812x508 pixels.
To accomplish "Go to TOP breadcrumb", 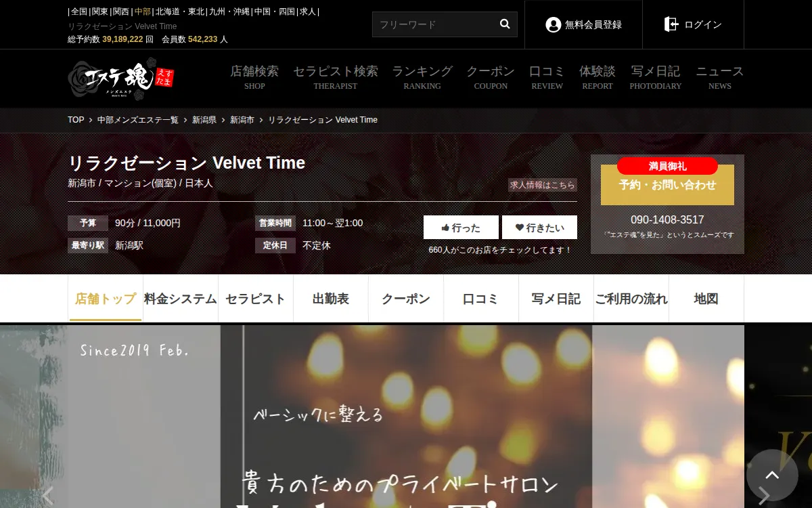I will [76, 120].
